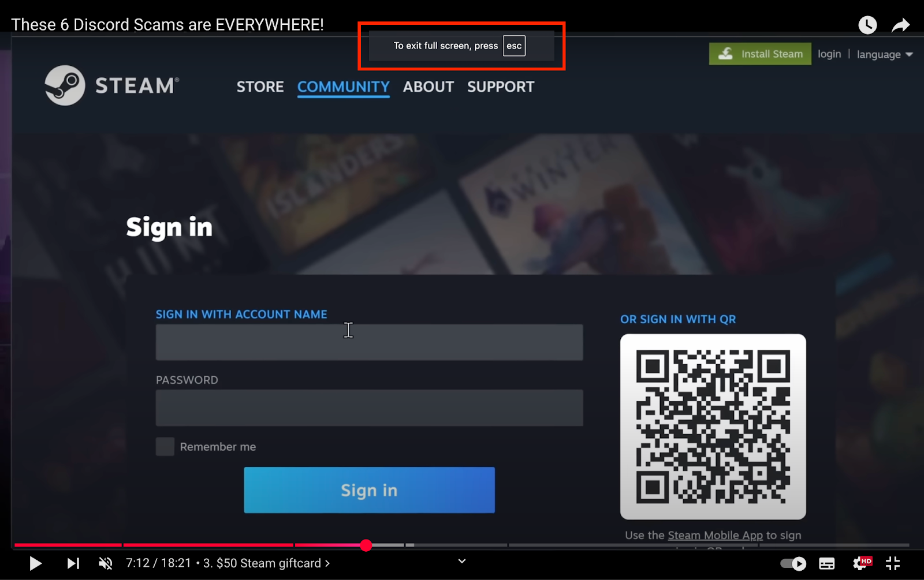The image size is (924, 580).
Task: Exit full screen icon
Action: click(x=893, y=563)
